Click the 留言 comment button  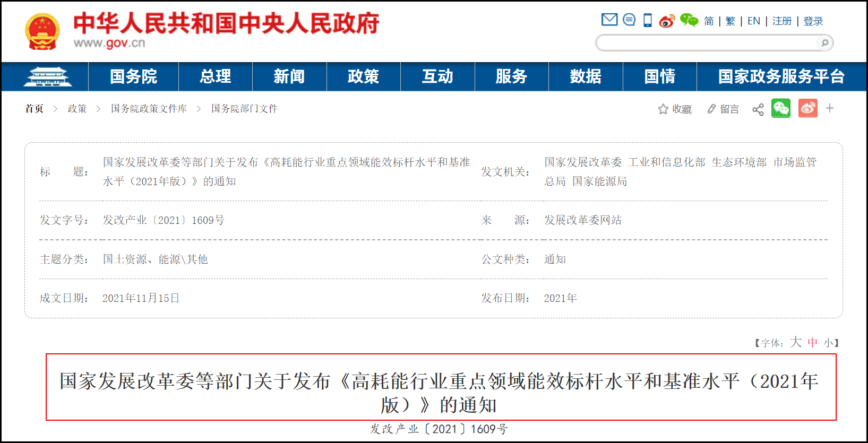[x=723, y=109]
